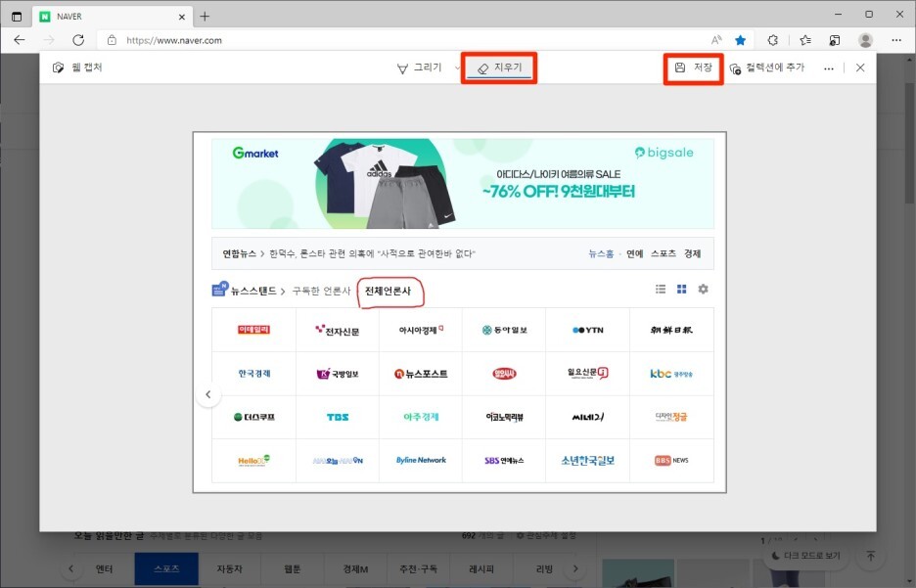View site information lock icon

pos(113,40)
